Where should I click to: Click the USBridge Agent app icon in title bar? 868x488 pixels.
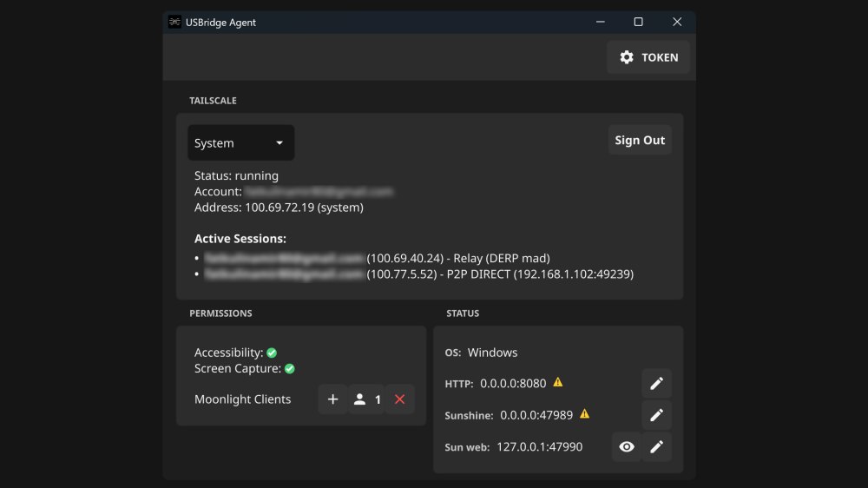click(x=175, y=23)
